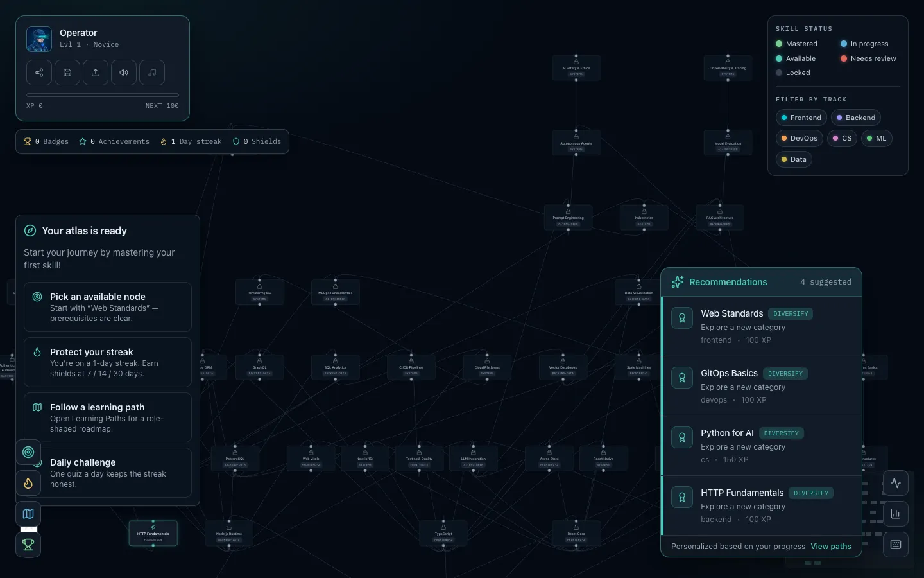Open the Web Standards recommendation
Viewport: 924px width, 578px height.
pyautogui.click(x=762, y=326)
